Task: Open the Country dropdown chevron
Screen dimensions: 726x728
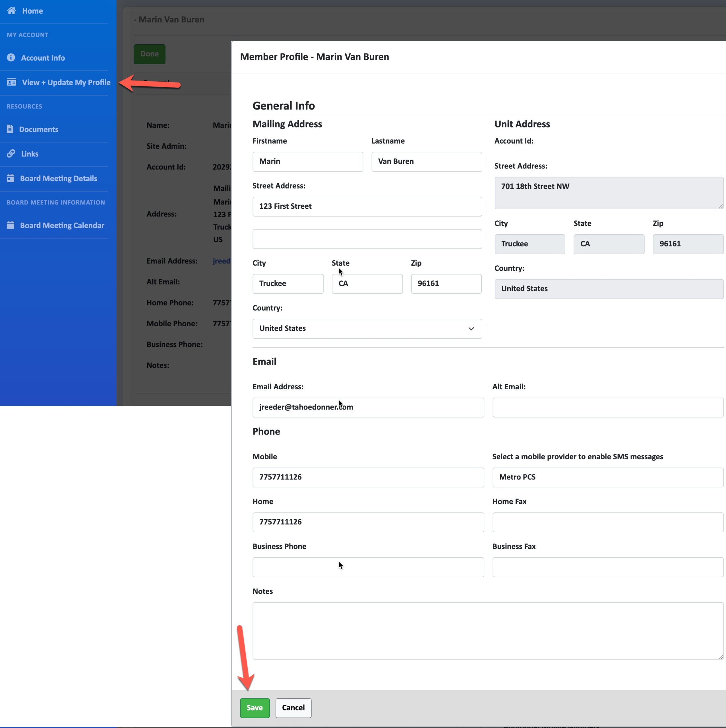Action: (x=471, y=328)
